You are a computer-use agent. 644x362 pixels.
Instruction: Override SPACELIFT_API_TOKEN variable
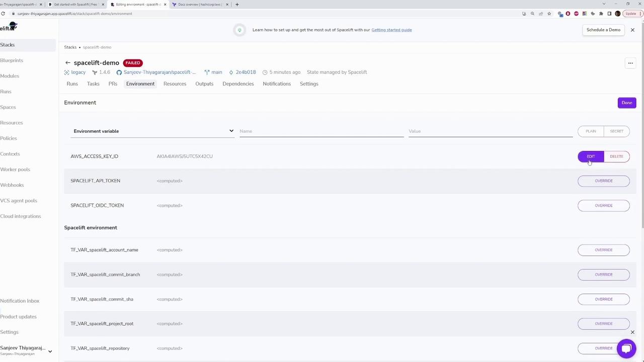[604, 181]
